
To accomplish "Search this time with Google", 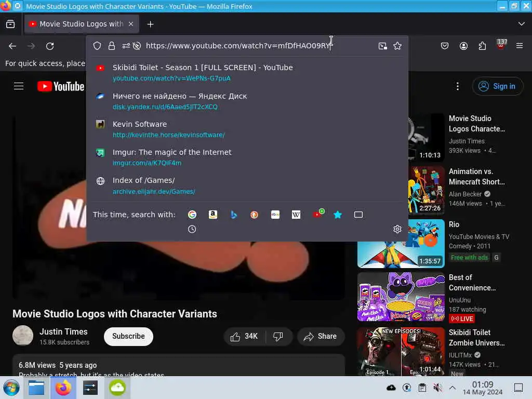I will click(192, 215).
